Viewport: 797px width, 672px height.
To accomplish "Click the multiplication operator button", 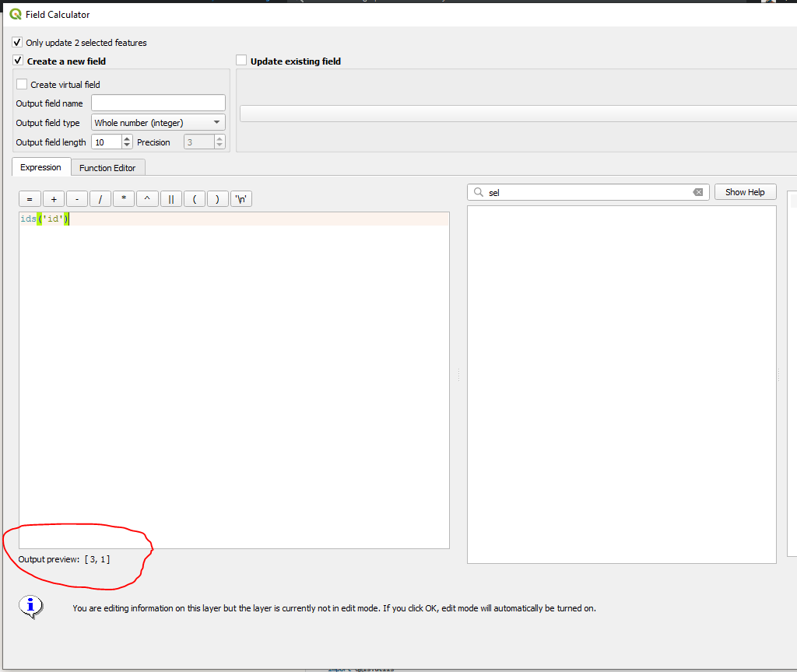I will (x=123, y=198).
